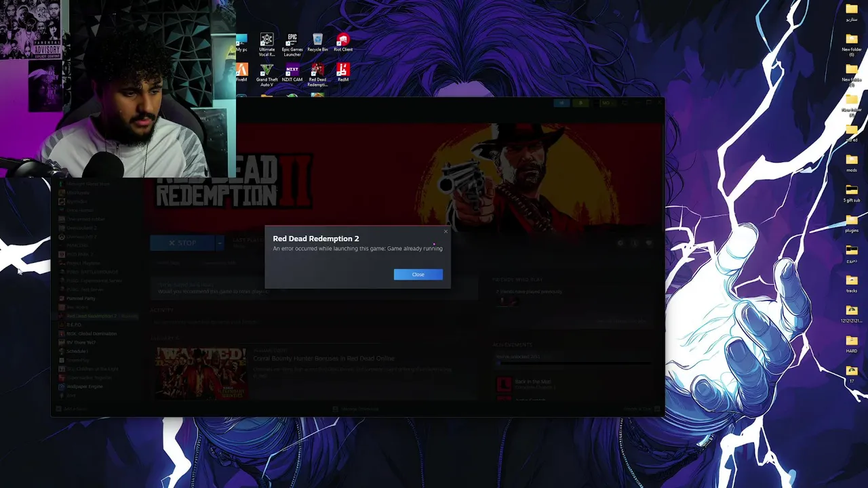Screen dimensions: 868x488
Task: Open Epic Games Launcher desktop shortcut
Action: click(292, 45)
